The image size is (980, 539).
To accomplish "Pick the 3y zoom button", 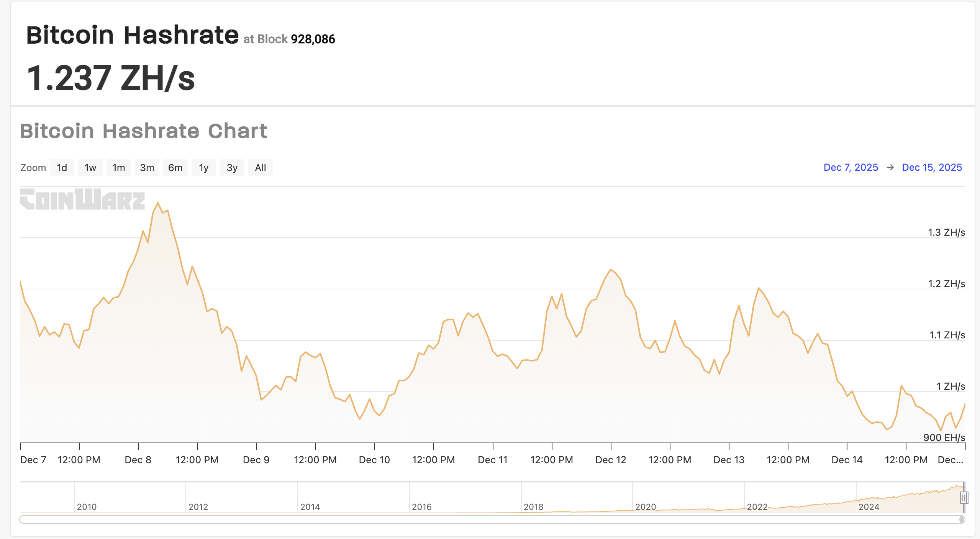I will [232, 168].
